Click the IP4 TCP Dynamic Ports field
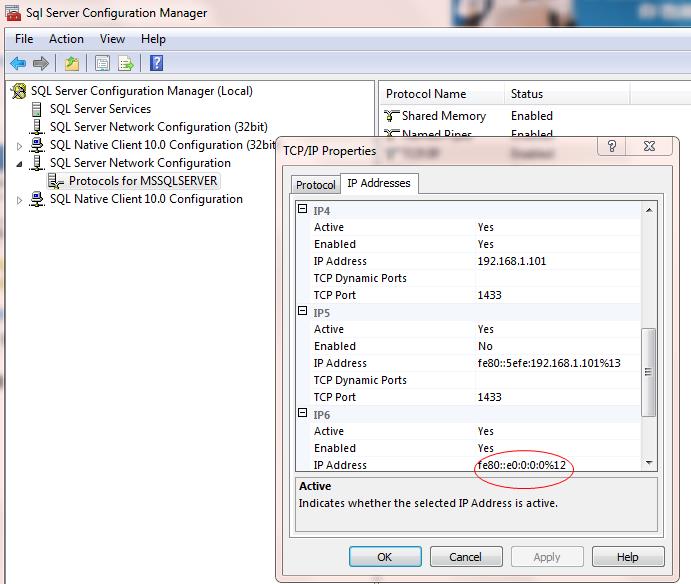691x584 pixels. pyautogui.click(x=558, y=278)
